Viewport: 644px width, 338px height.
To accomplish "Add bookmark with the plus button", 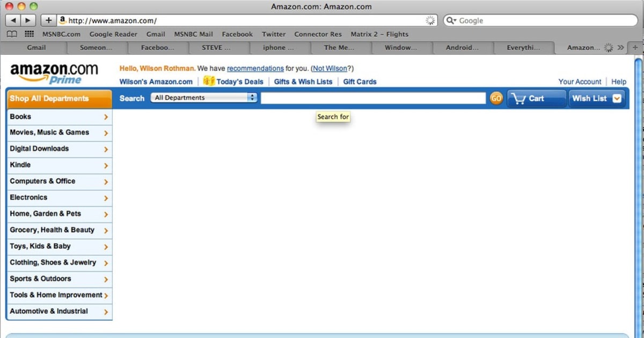I will [x=48, y=20].
